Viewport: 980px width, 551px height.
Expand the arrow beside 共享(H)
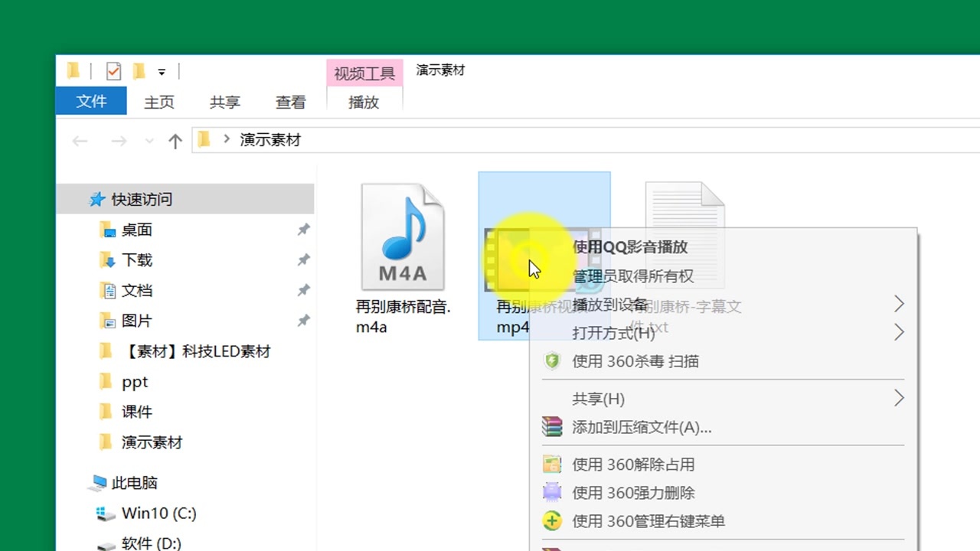[899, 399]
